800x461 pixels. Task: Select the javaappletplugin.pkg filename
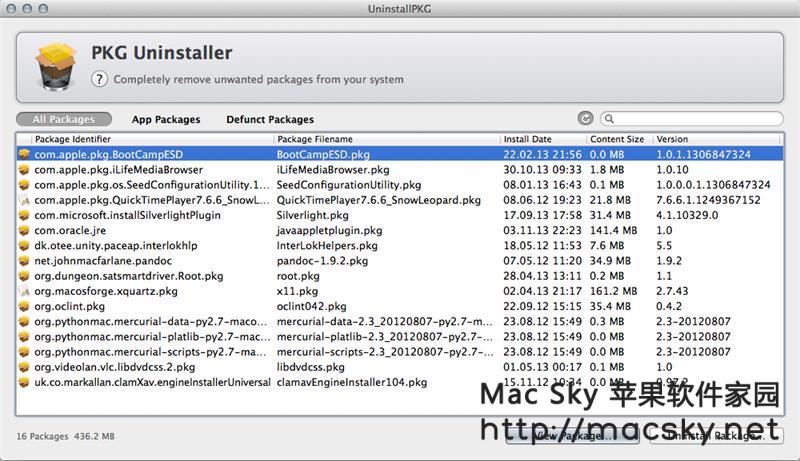tap(329, 230)
